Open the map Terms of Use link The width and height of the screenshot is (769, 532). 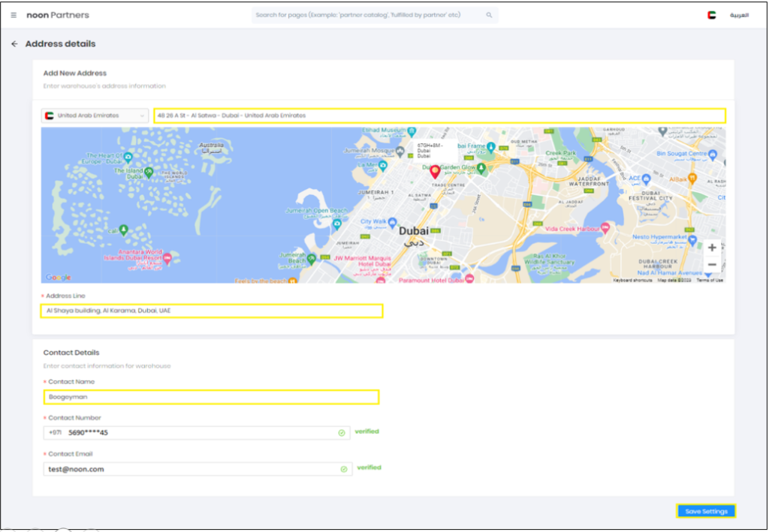(x=710, y=280)
